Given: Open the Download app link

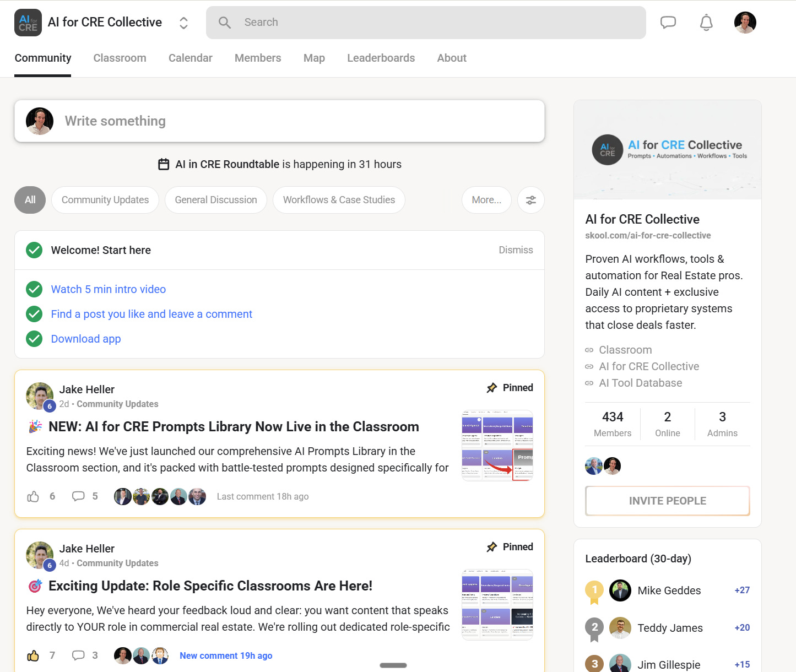Looking at the screenshot, I should pyautogui.click(x=86, y=339).
